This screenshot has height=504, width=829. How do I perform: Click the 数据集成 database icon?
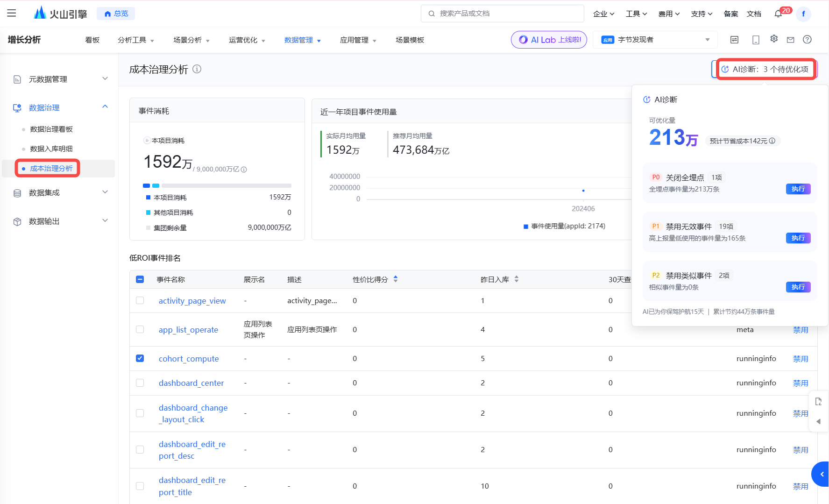point(17,193)
